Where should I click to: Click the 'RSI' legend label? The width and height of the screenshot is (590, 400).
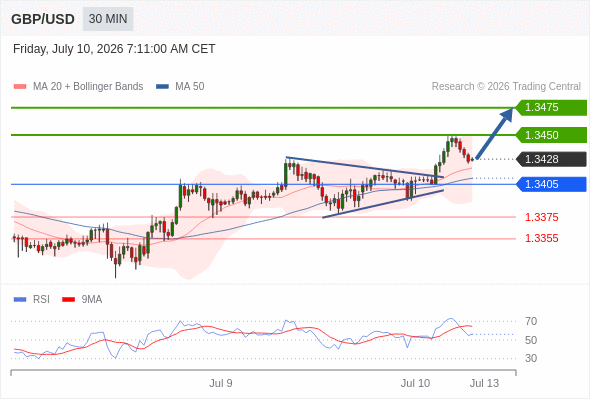[41, 300]
